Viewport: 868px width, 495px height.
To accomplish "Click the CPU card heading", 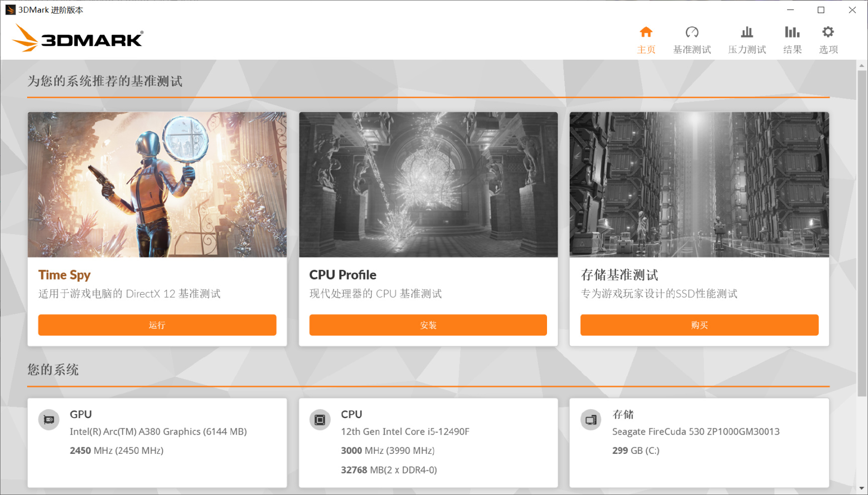I will tap(352, 414).
